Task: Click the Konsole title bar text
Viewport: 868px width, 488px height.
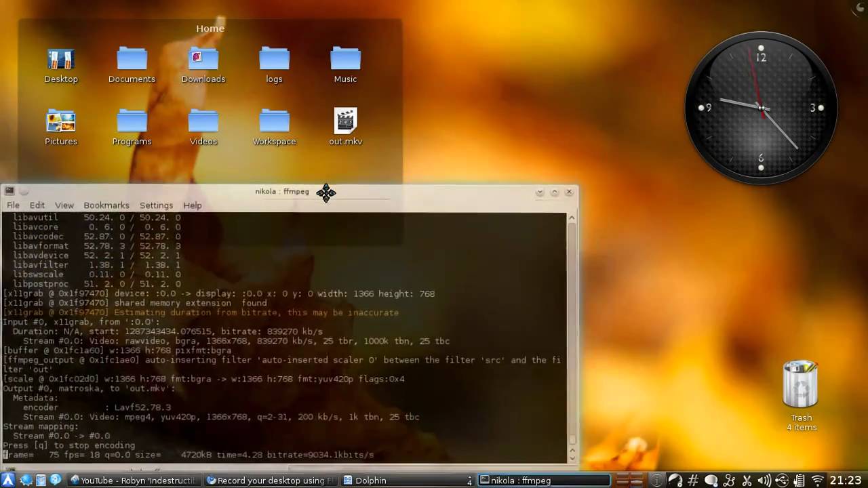Action: click(282, 192)
